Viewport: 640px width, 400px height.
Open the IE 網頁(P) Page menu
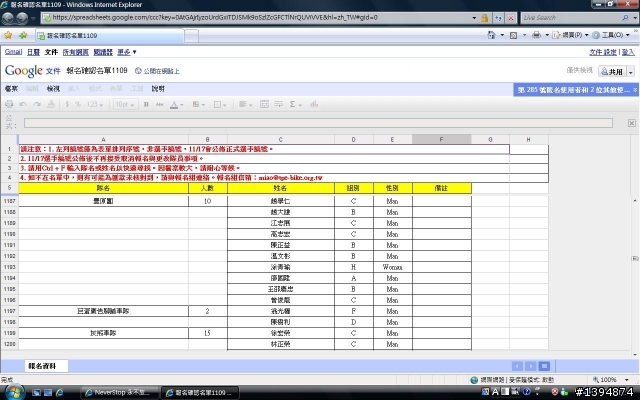570,35
